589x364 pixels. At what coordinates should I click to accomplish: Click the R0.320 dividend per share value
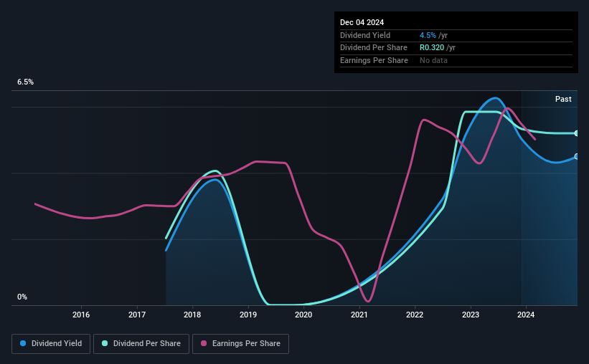(x=432, y=48)
